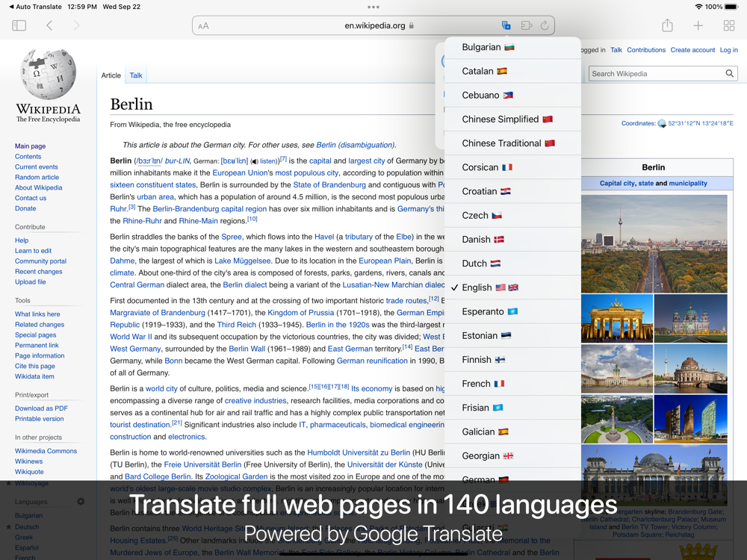747x560 pixels.
Task: Open the Share sheet icon
Action: point(667,25)
